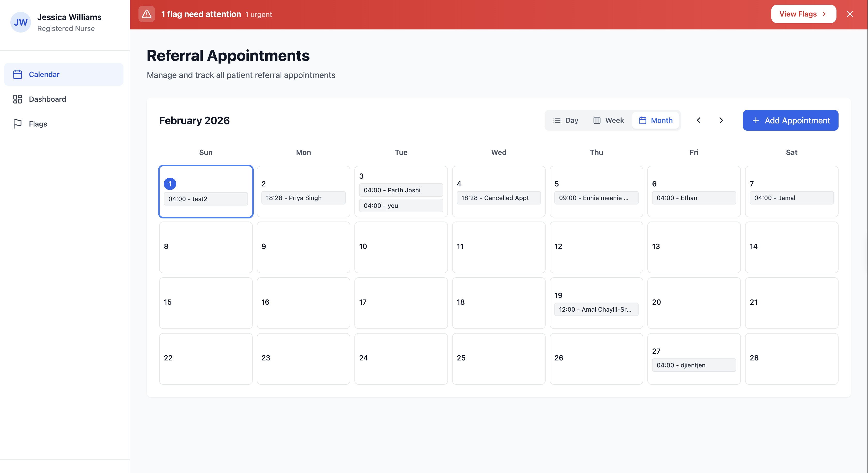
Task: Click the February 14 day cell
Action: (x=791, y=247)
